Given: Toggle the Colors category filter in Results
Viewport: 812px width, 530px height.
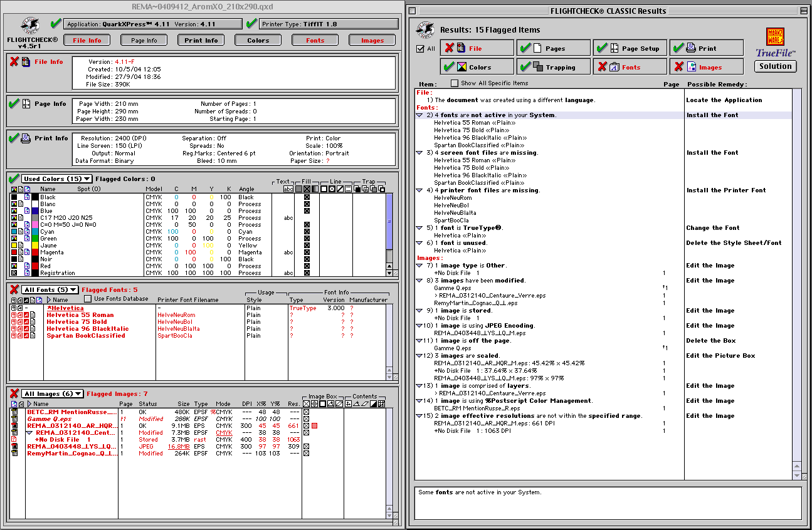Looking at the screenshot, I should tap(477, 66).
